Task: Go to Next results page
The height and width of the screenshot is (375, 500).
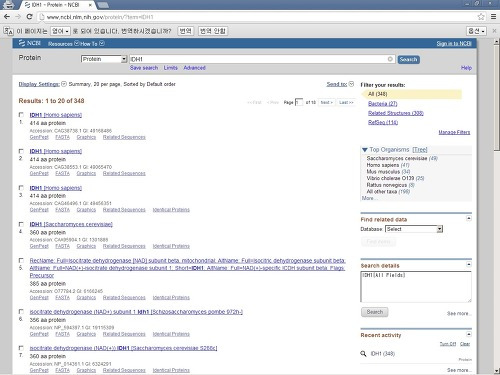Action: pyautogui.click(x=326, y=102)
